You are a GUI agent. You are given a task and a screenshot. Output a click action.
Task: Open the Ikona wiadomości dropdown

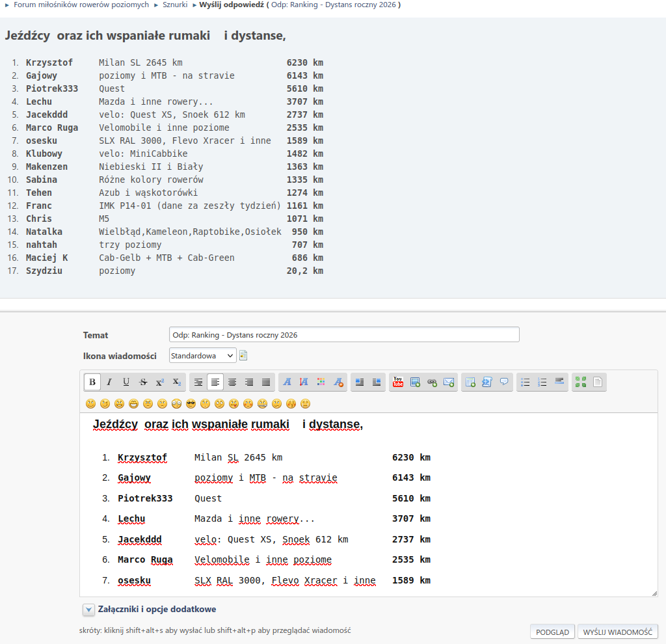tap(203, 356)
